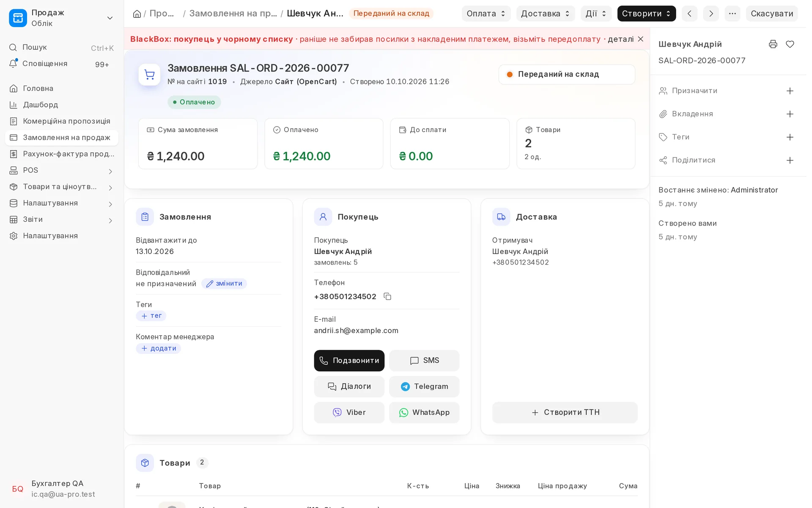Copy phone number with copy icon
Screen dimensions: 812x508
coord(387,296)
